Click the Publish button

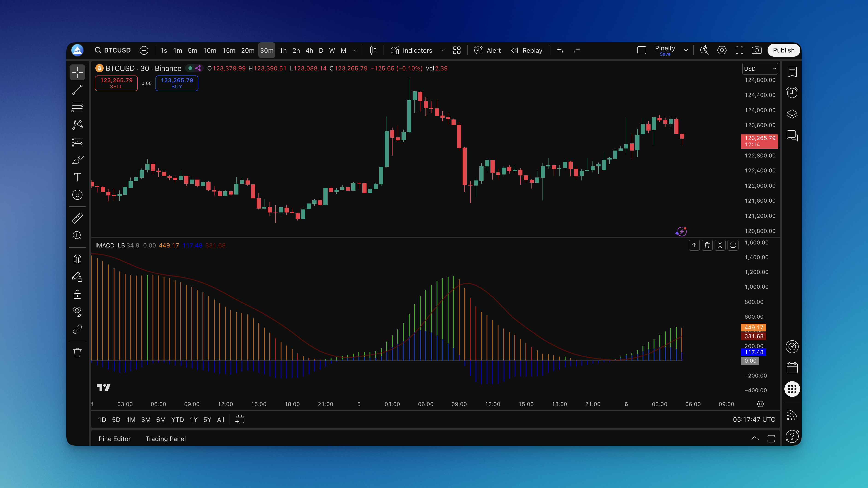click(783, 50)
